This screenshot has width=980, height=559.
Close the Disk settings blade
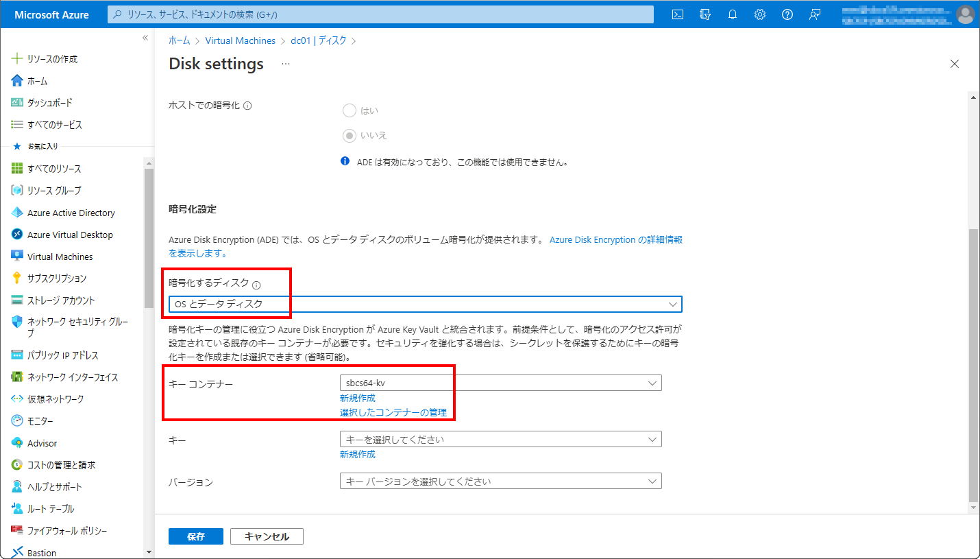pyautogui.click(x=955, y=64)
